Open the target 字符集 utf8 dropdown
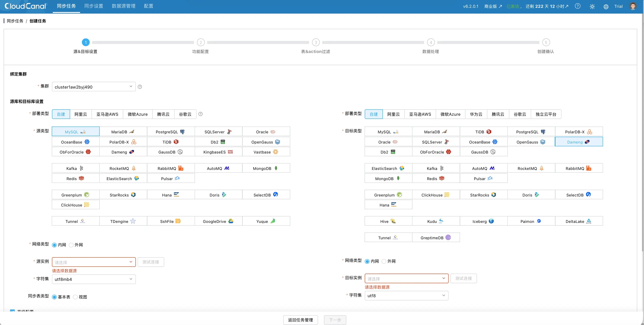 [x=406, y=295]
